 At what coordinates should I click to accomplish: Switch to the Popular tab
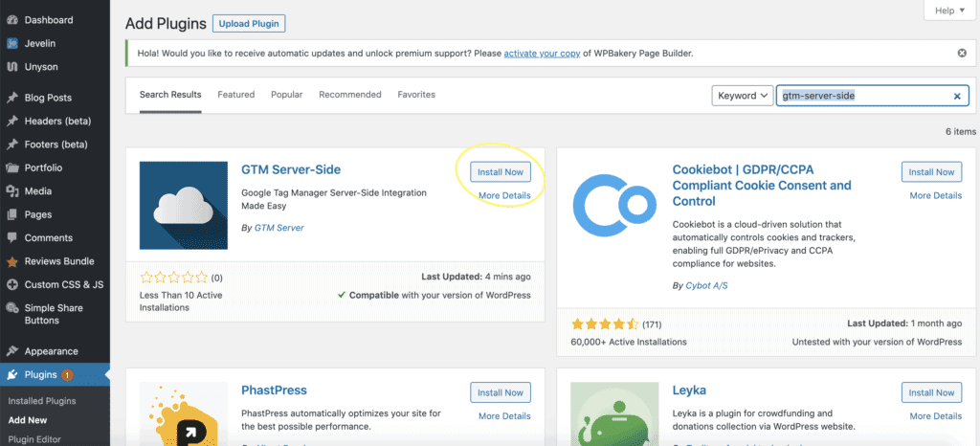point(286,95)
